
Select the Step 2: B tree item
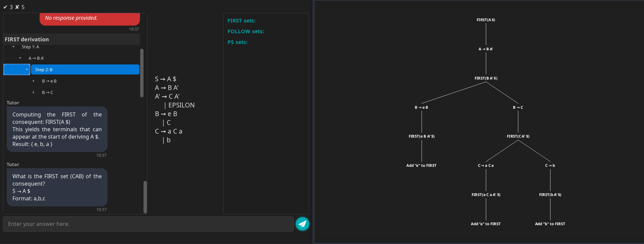click(85, 70)
